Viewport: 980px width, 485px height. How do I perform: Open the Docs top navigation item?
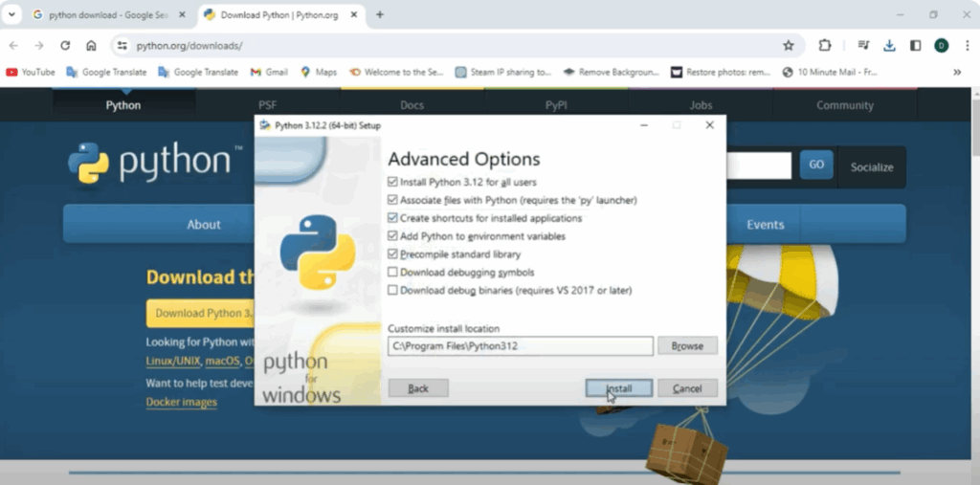click(x=412, y=105)
